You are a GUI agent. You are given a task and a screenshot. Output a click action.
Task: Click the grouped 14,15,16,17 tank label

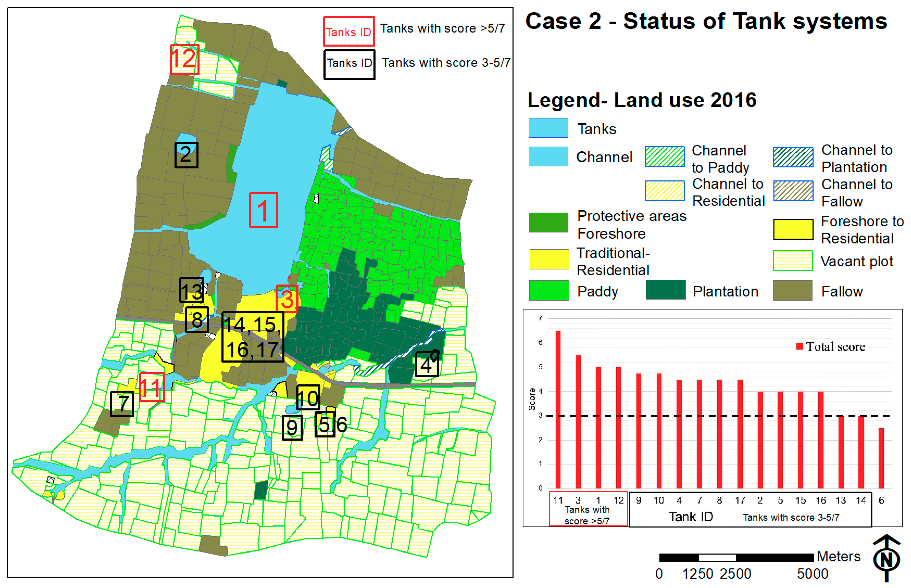(x=253, y=337)
